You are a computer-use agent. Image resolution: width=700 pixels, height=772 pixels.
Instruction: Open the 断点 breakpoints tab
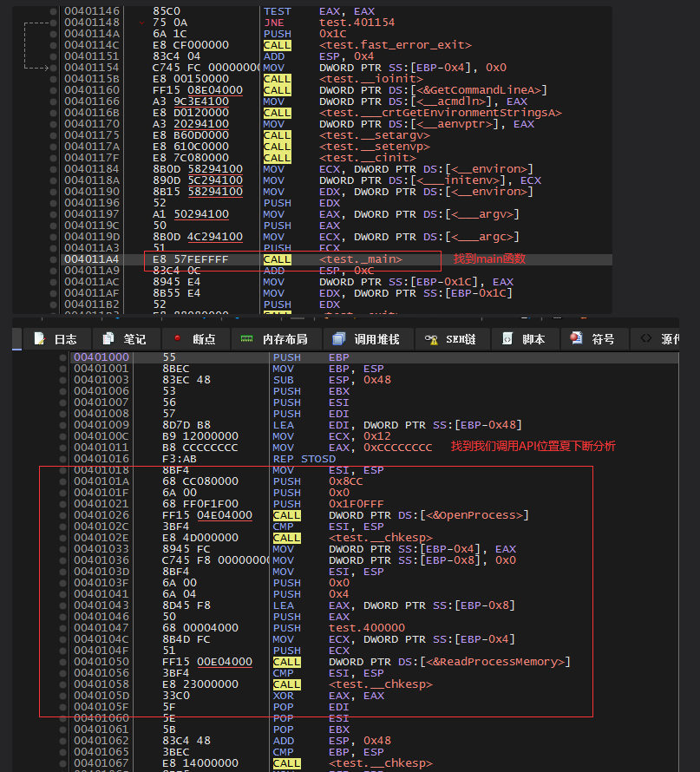click(x=195, y=339)
